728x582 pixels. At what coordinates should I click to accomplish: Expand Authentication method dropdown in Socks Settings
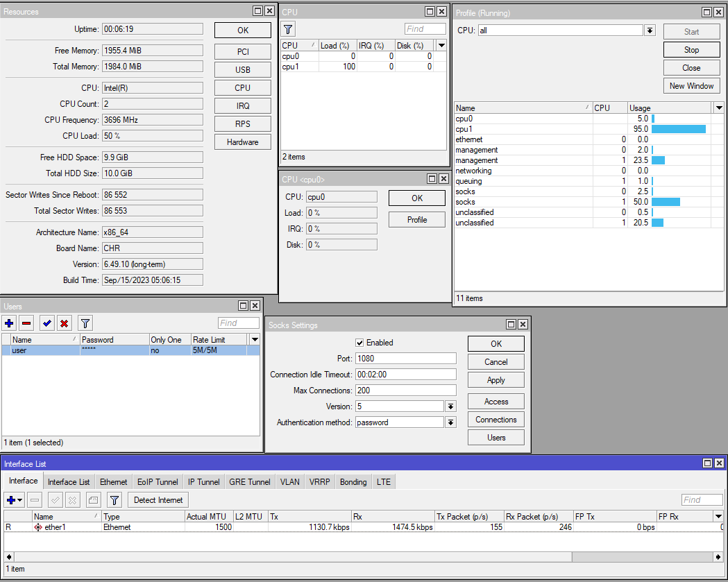[450, 422]
